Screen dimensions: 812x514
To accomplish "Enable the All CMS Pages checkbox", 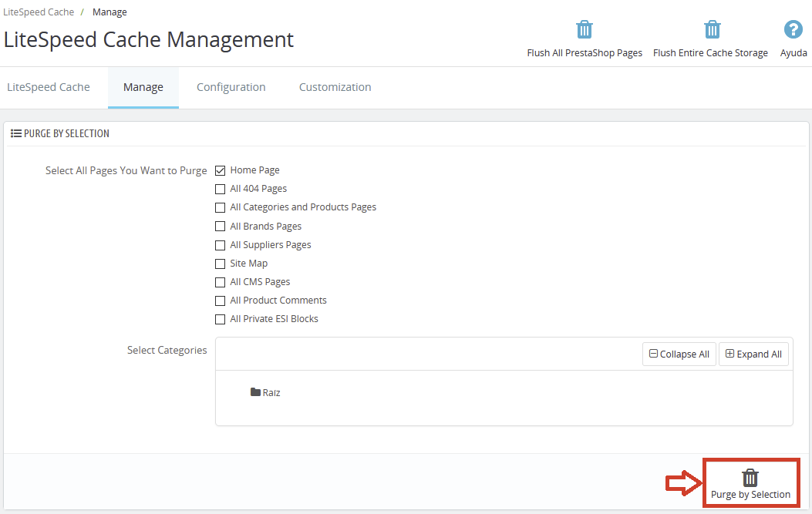I will (221, 282).
